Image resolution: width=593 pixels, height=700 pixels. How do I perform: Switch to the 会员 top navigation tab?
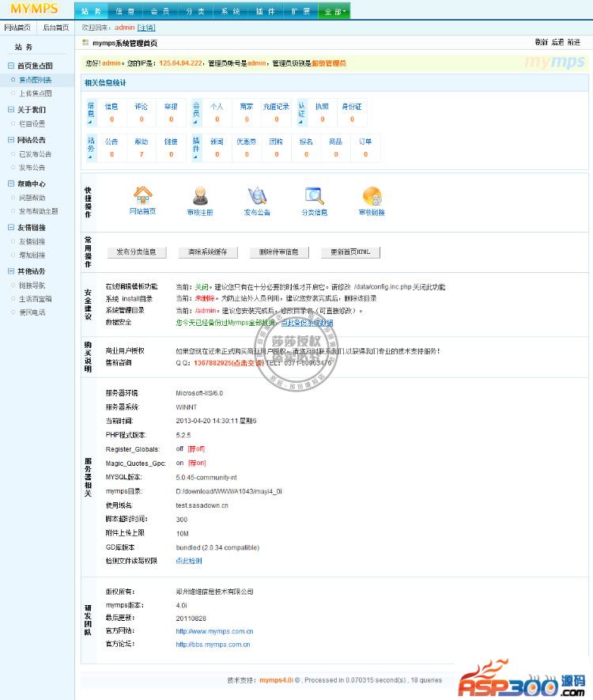[161, 12]
